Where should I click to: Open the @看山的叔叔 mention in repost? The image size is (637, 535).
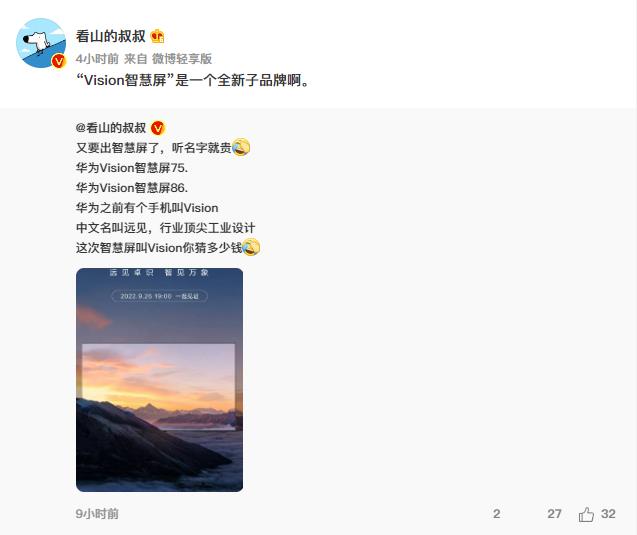[110, 128]
